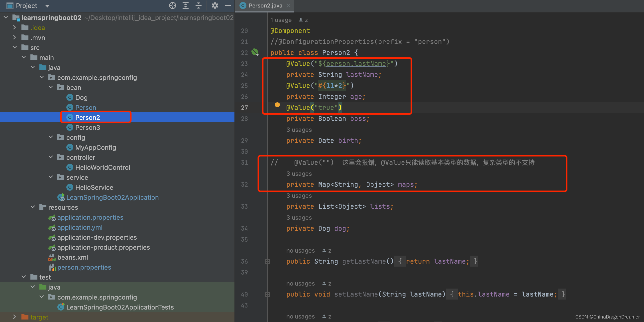Click '3 usages' hint above dog field
644x322 pixels.
[299, 218]
